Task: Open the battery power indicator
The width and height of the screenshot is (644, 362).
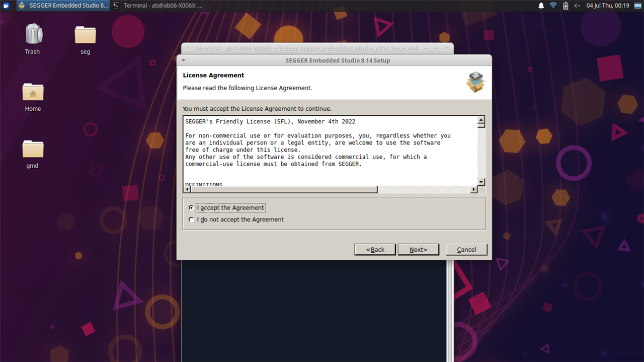Action: pyautogui.click(x=566, y=6)
